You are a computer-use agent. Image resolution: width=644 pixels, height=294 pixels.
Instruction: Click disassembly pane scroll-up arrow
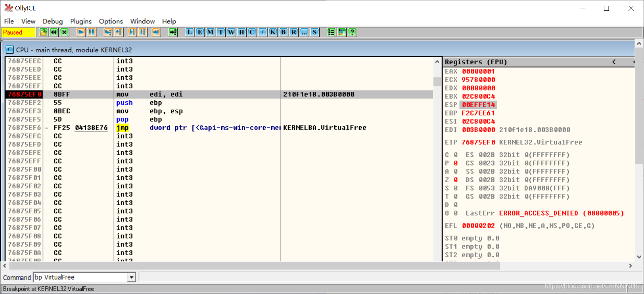point(437,62)
